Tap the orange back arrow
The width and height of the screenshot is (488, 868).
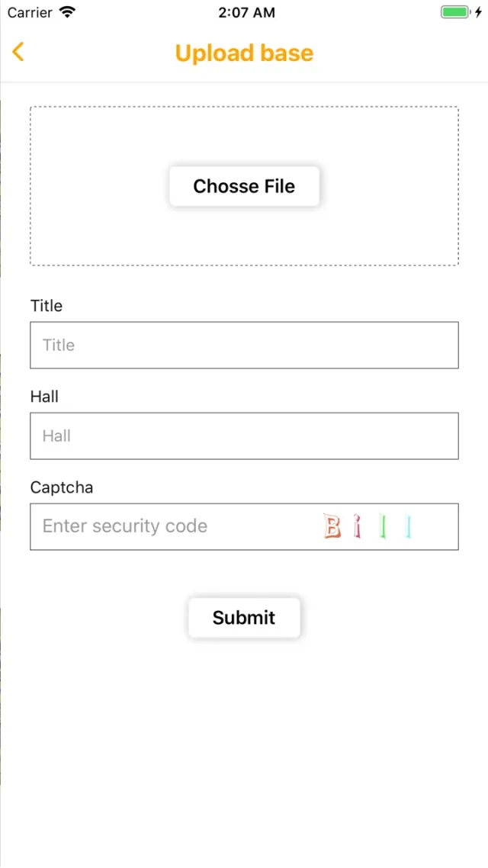click(x=18, y=52)
